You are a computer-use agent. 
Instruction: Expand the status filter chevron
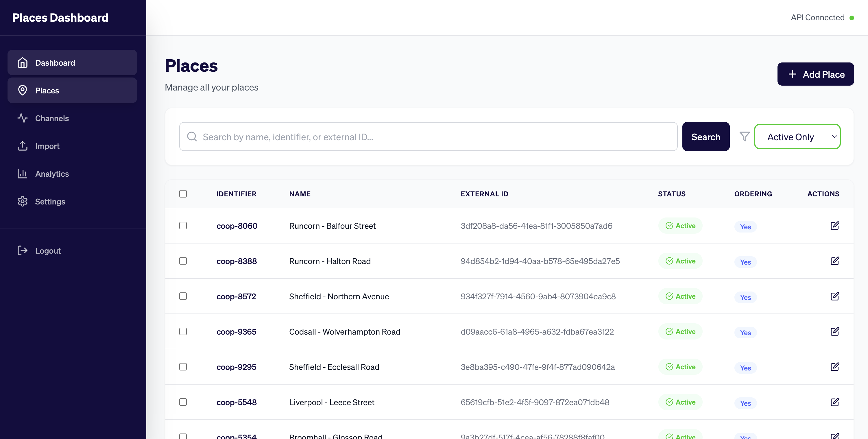(x=835, y=137)
